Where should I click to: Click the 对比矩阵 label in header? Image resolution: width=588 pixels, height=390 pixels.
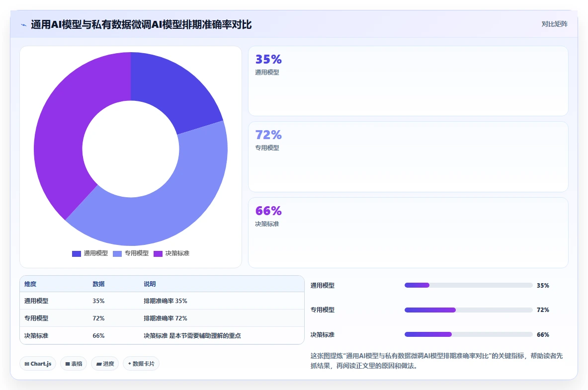[554, 24]
